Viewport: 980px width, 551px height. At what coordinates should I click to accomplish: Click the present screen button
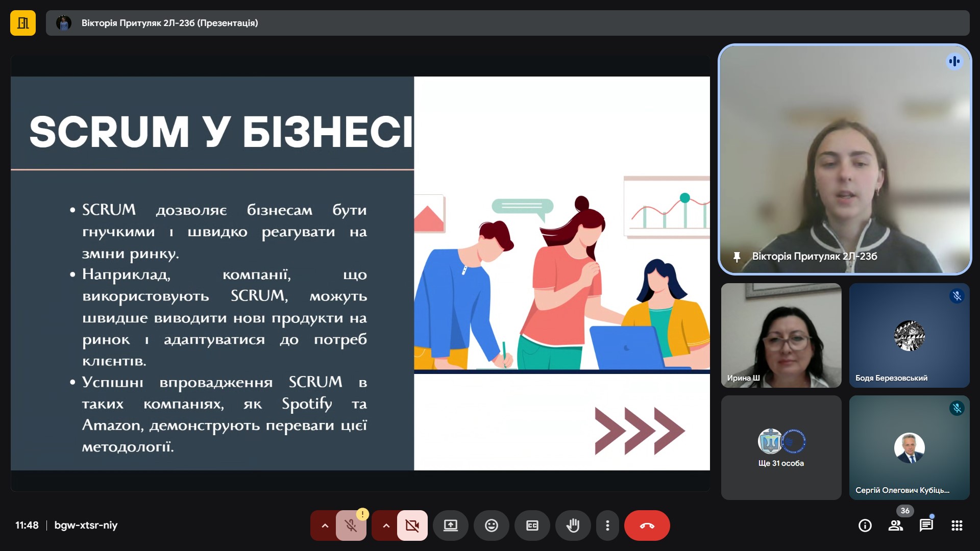[450, 525]
